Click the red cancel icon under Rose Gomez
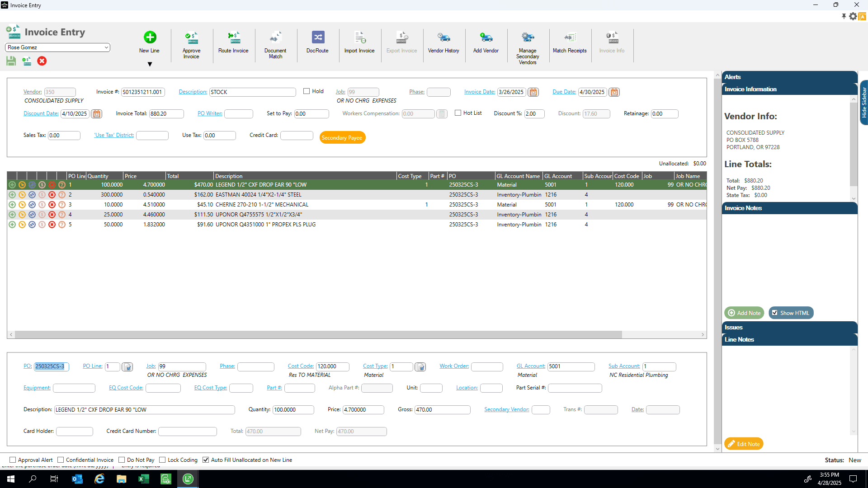 (x=42, y=61)
